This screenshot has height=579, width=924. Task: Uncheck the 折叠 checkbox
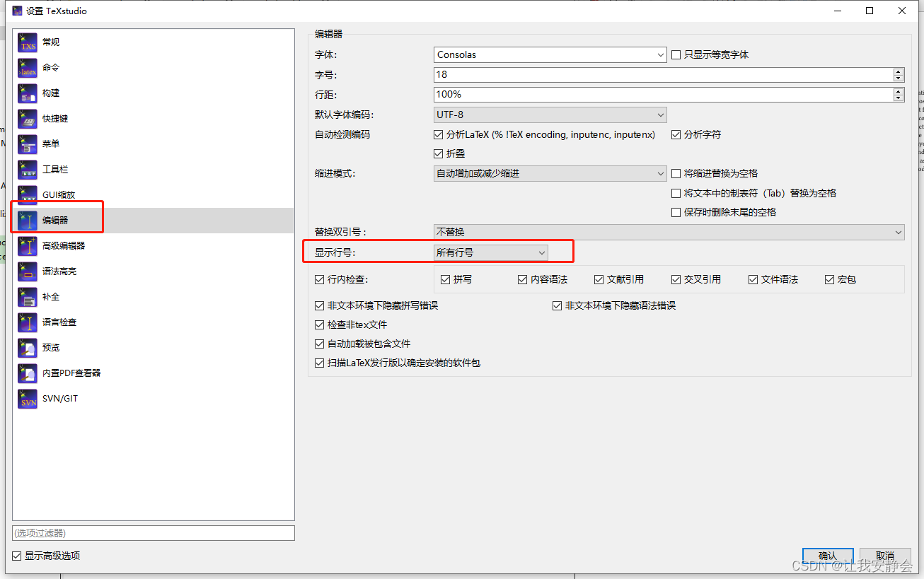coord(438,153)
